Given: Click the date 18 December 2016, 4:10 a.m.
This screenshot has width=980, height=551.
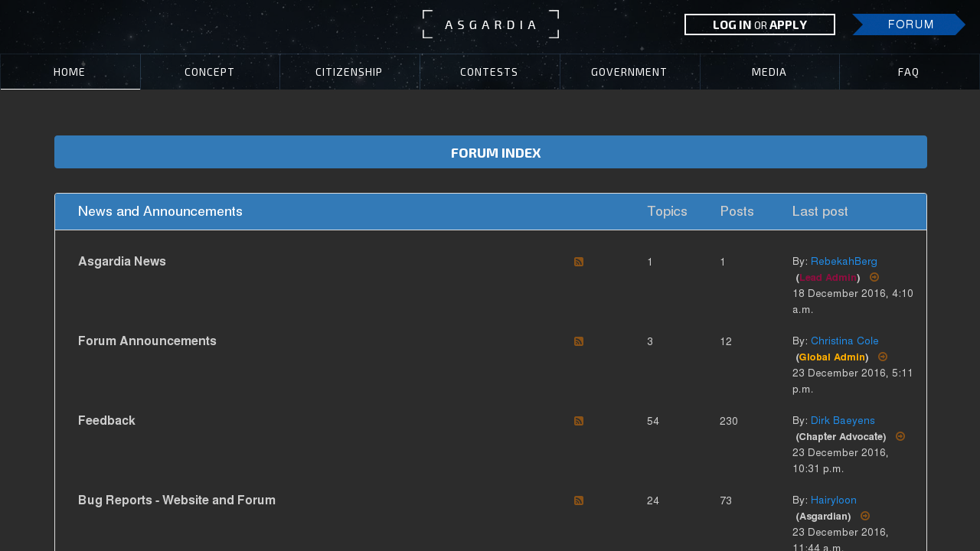Looking at the screenshot, I should [x=853, y=302].
